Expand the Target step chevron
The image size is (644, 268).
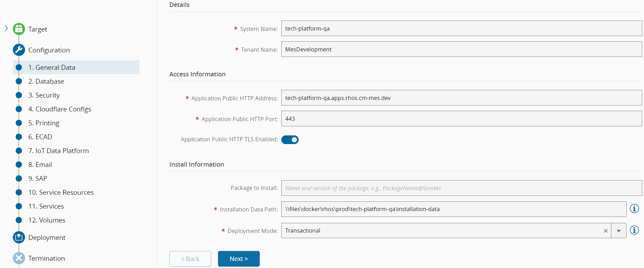coord(6,28)
